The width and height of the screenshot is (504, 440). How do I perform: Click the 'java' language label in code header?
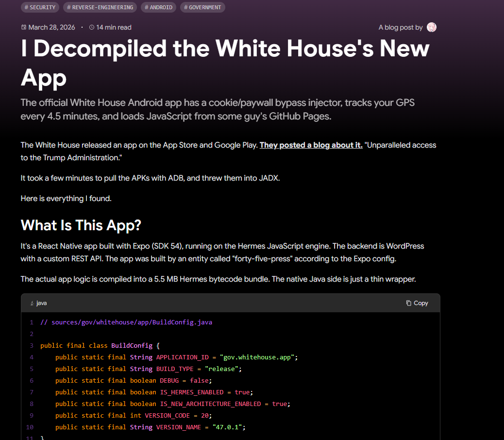41,303
